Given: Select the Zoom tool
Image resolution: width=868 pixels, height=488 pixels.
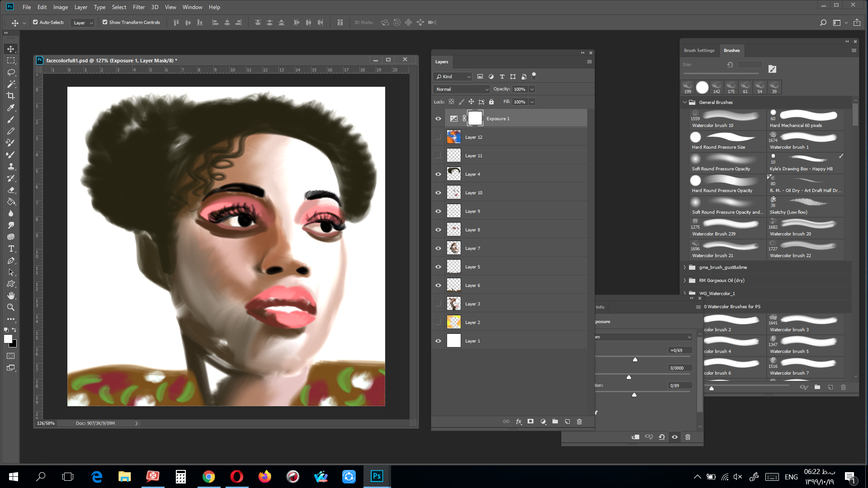Looking at the screenshot, I should [x=11, y=307].
